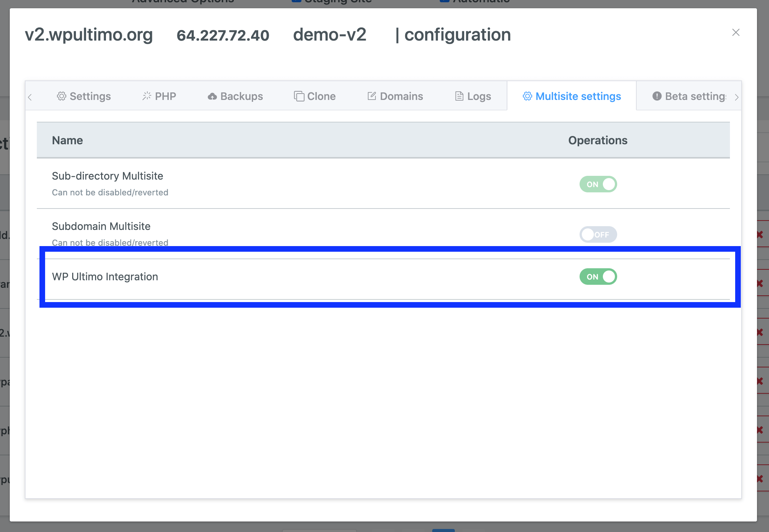
Task: Open the Settings tab
Action: [83, 96]
